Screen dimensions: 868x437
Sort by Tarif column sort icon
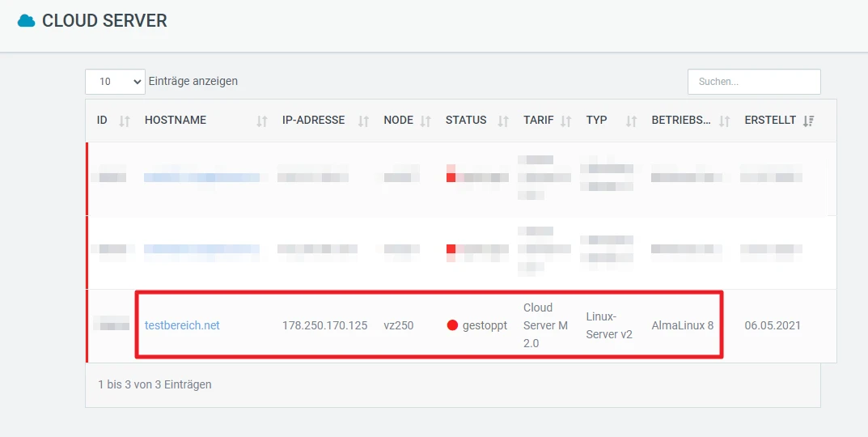(566, 121)
